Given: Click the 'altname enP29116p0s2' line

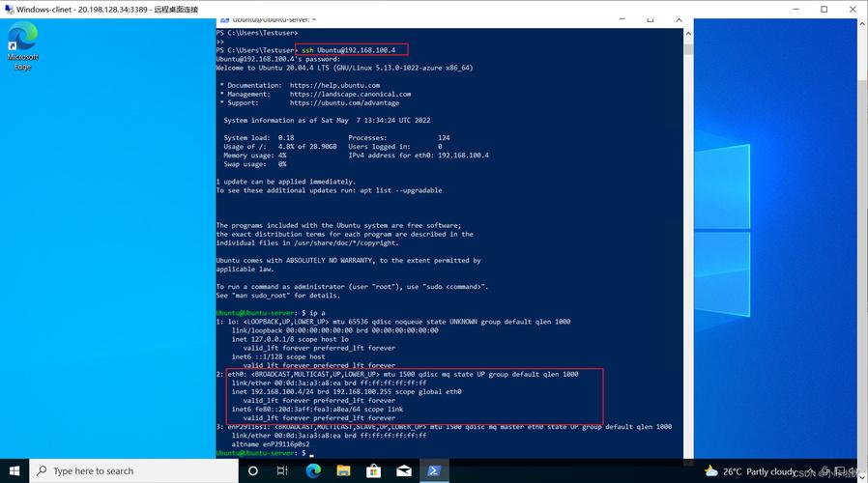Looking at the screenshot, I should pos(271,444).
